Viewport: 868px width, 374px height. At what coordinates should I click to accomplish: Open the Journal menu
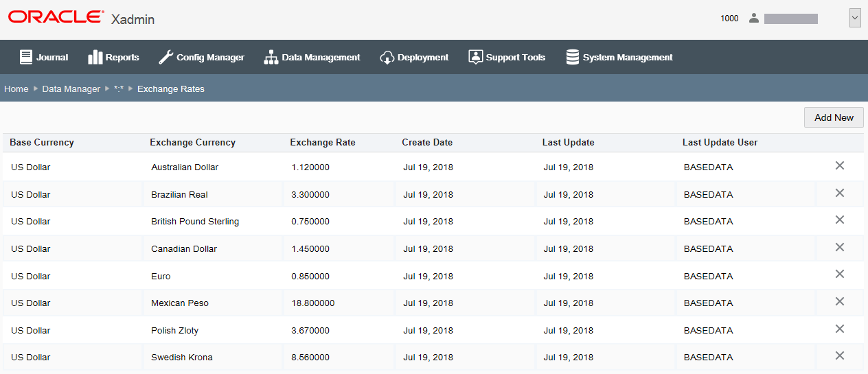point(44,57)
